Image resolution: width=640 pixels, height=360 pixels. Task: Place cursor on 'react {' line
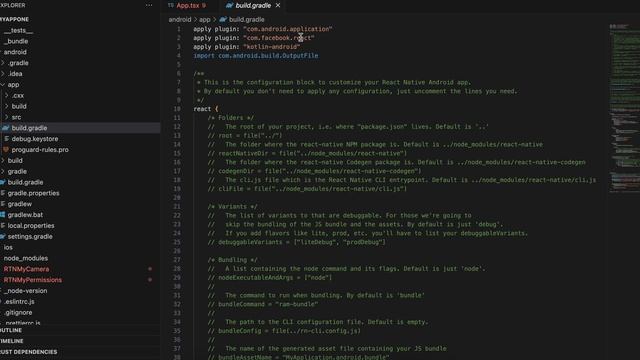pos(206,109)
